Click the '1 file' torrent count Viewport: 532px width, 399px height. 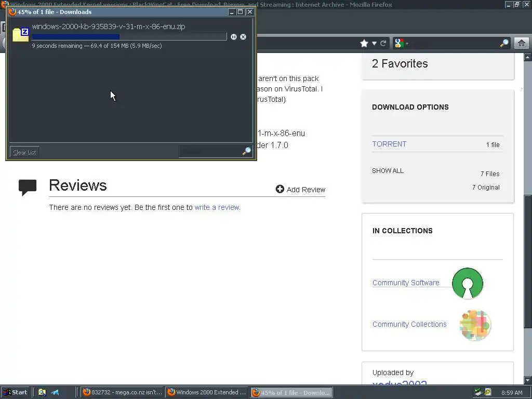coord(493,145)
